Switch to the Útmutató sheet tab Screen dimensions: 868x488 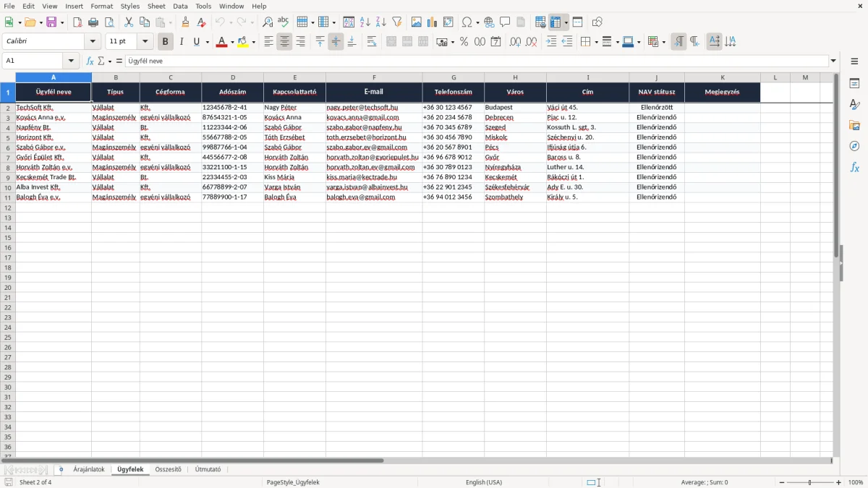tap(208, 470)
